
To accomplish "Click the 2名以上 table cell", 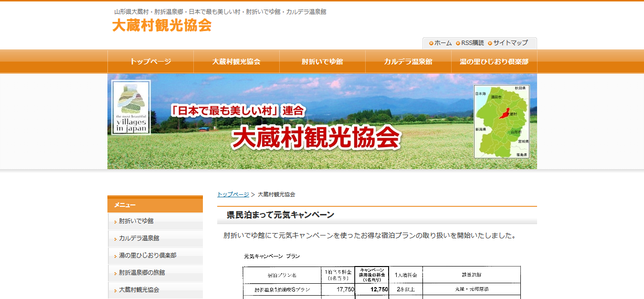I will (406, 289).
